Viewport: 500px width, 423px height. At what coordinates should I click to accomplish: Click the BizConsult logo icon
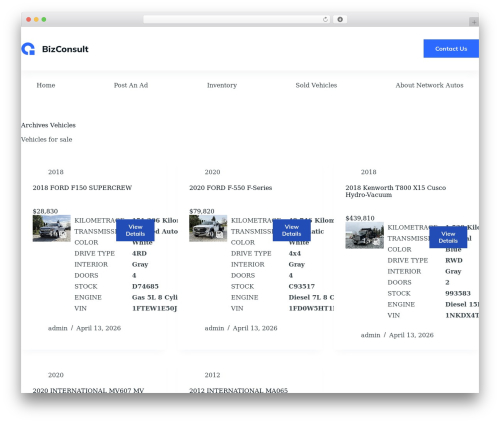pyautogui.click(x=28, y=49)
